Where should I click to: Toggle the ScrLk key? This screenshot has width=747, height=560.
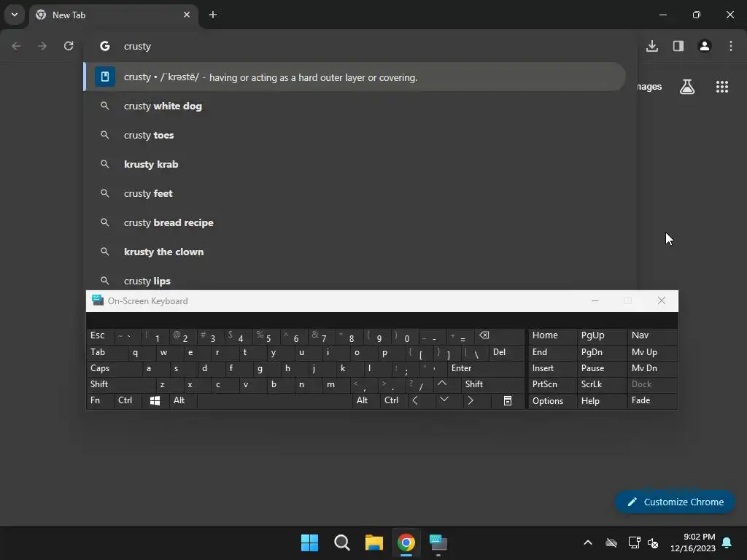(x=602, y=384)
